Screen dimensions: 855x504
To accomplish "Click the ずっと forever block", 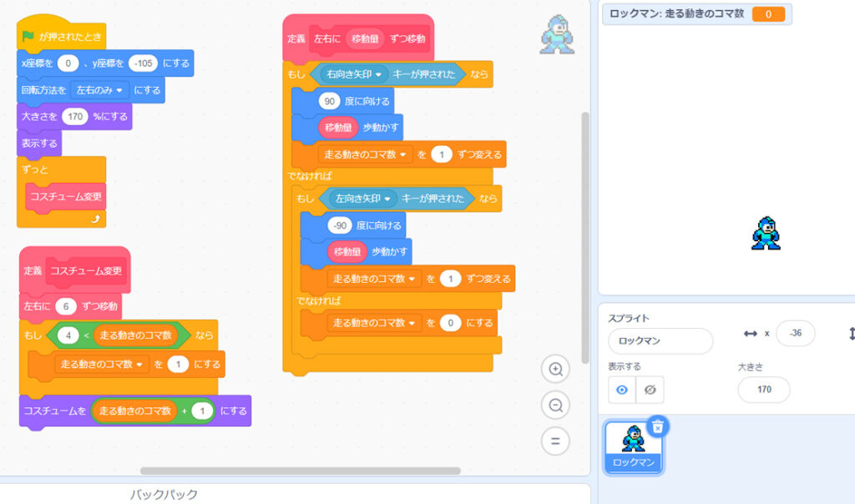I will point(61,192).
